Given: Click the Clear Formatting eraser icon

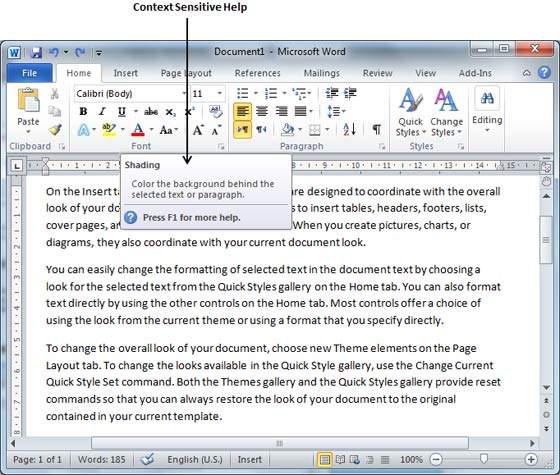Looking at the screenshot, I should (215, 111).
